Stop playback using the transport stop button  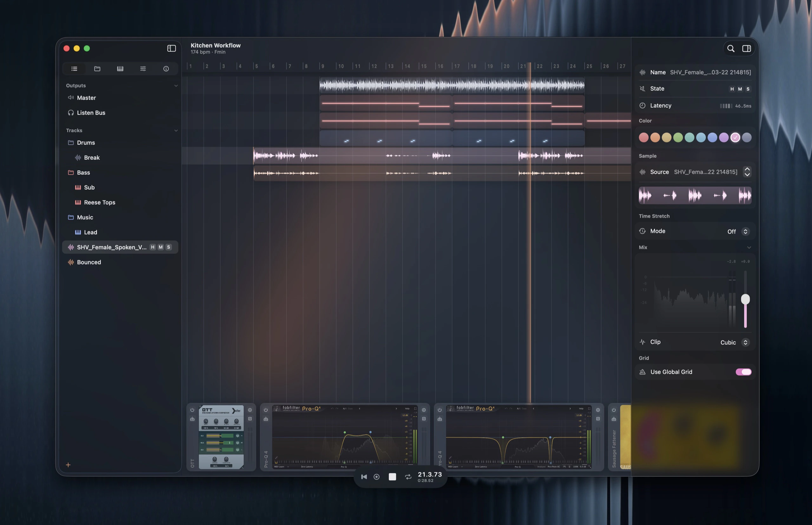pos(392,477)
